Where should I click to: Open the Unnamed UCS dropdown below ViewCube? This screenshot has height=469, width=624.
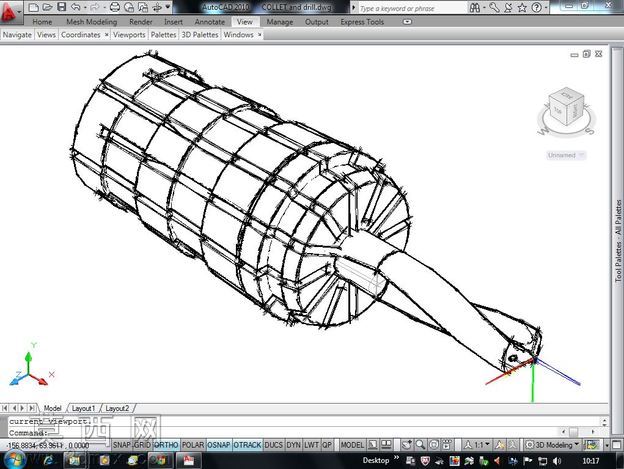[566, 155]
